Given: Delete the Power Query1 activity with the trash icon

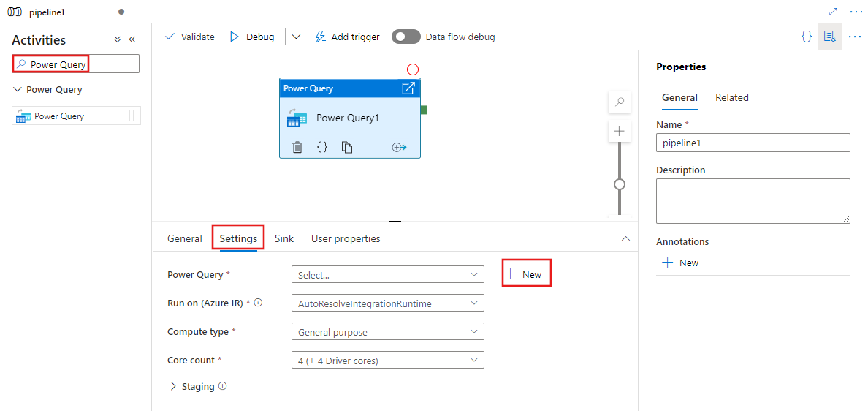Looking at the screenshot, I should pos(297,147).
